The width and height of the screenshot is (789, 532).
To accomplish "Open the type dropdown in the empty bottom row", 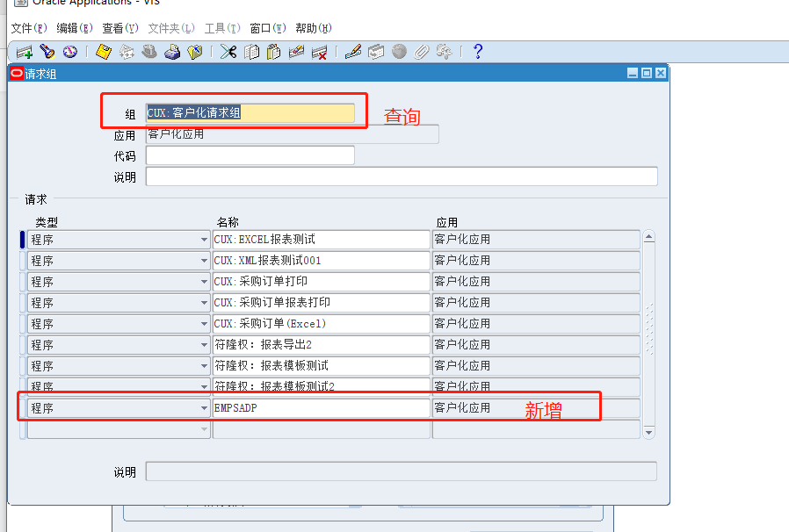I will [x=205, y=428].
